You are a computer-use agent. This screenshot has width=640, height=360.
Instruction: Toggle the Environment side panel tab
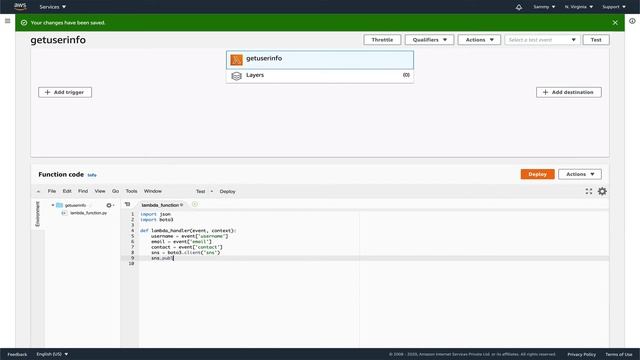[x=38, y=214]
